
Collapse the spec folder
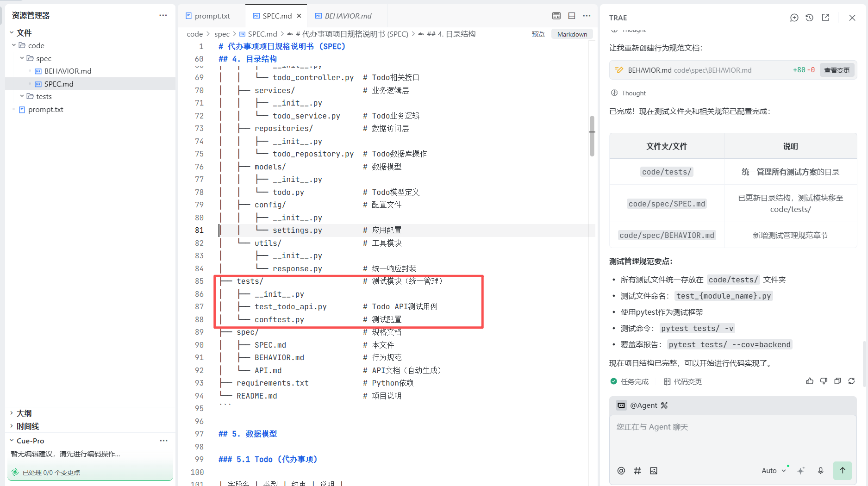click(x=22, y=58)
